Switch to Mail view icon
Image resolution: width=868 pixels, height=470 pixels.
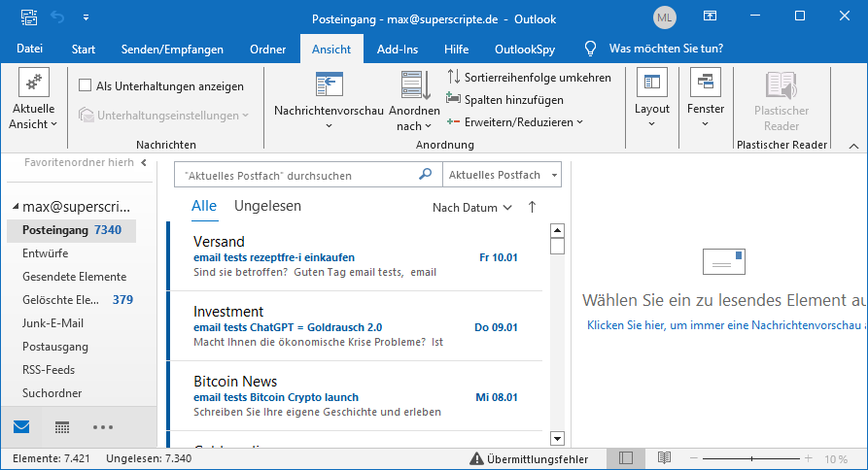pos(21,427)
